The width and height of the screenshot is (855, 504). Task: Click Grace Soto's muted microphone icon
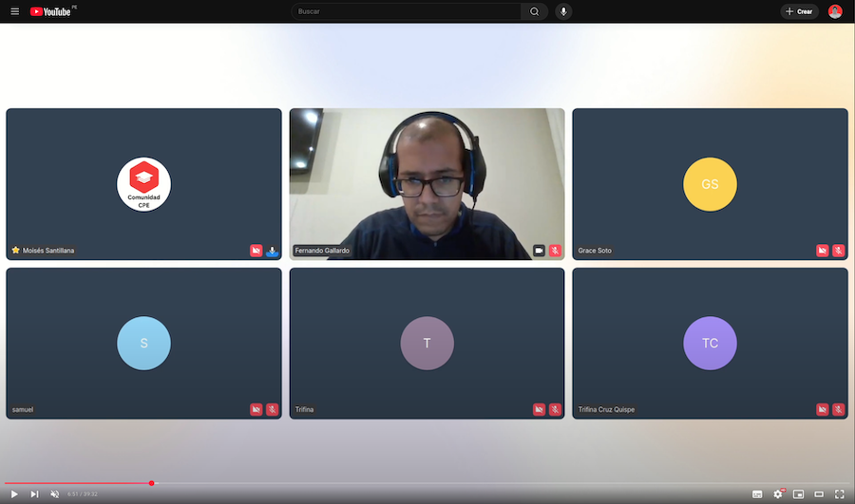[839, 251]
